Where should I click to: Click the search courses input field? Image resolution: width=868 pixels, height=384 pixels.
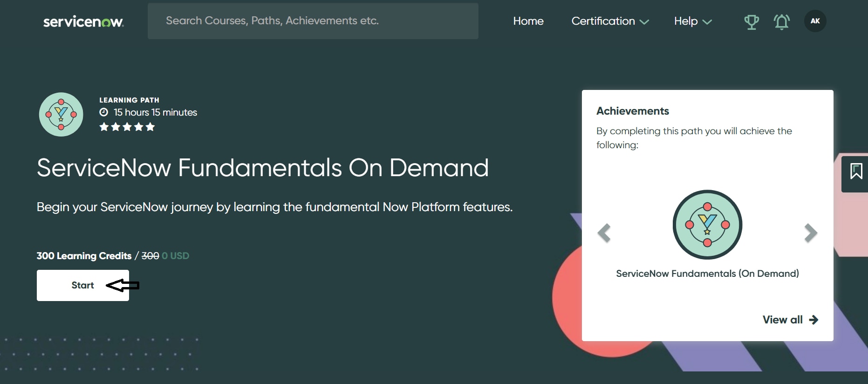pos(313,21)
